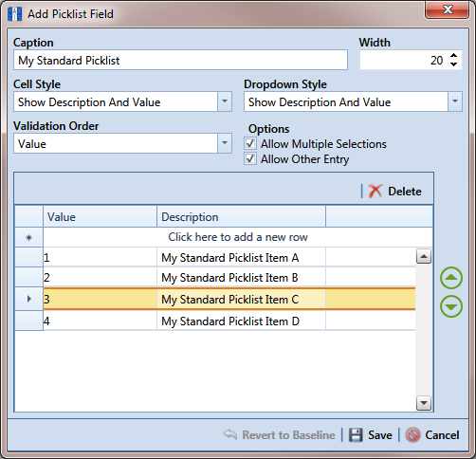476x459 pixels.
Task: Click Value cell '1'
Action: (100, 257)
